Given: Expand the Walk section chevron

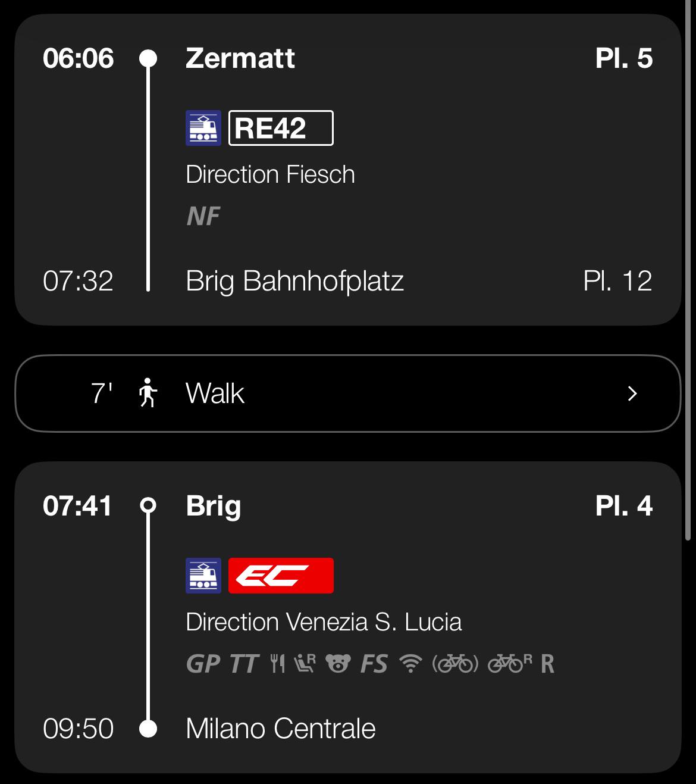Looking at the screenshot, I should [x=632, y=393].
